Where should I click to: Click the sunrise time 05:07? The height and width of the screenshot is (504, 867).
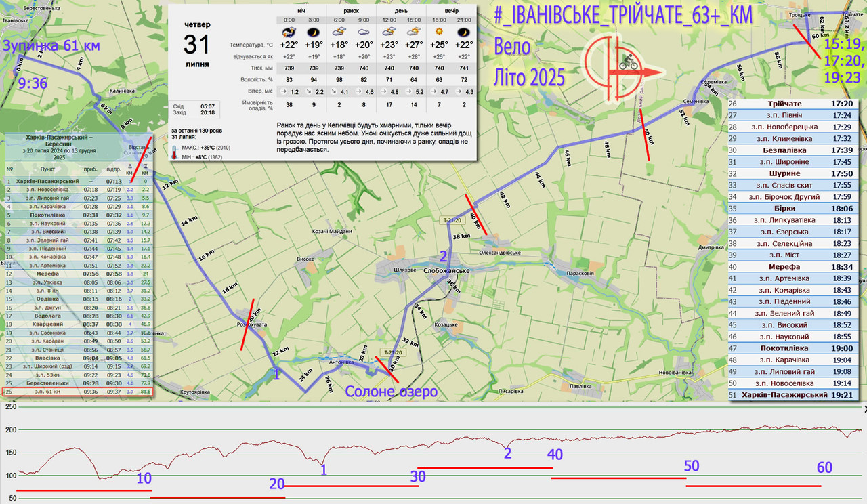[208, 106]
